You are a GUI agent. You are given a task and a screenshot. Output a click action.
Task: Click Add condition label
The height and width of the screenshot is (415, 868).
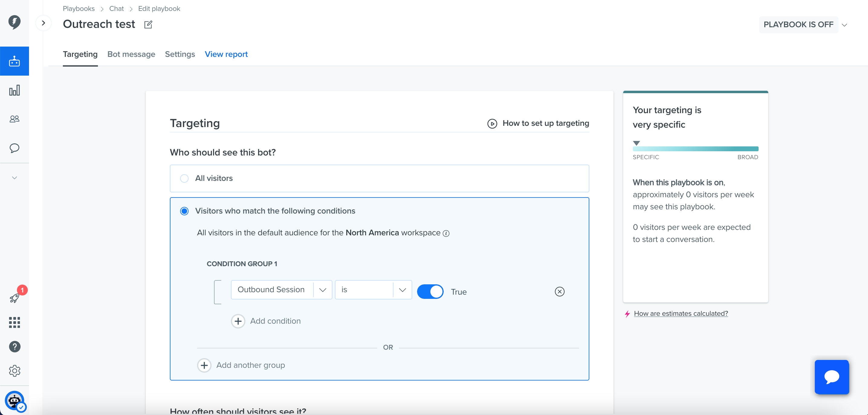[275, 321]
